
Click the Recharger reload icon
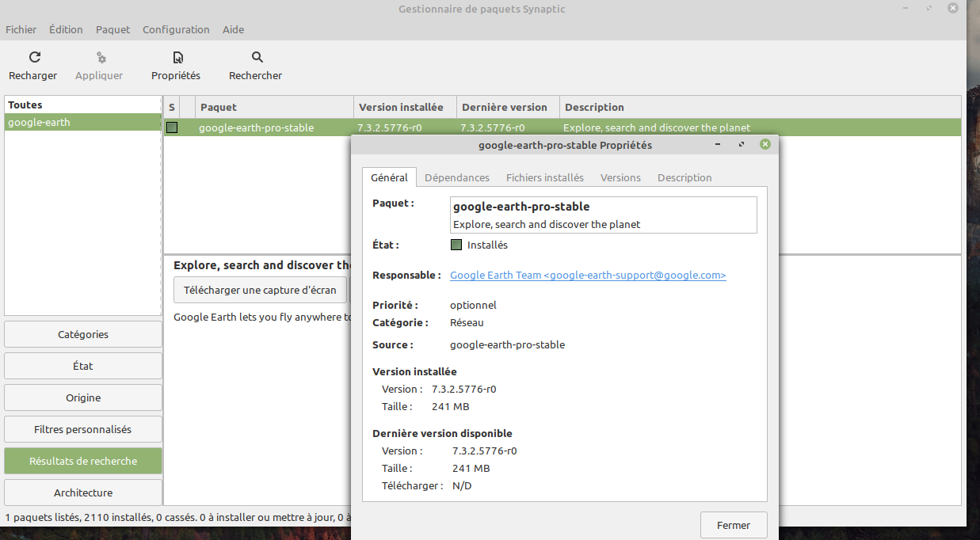[x=34, y=58]
